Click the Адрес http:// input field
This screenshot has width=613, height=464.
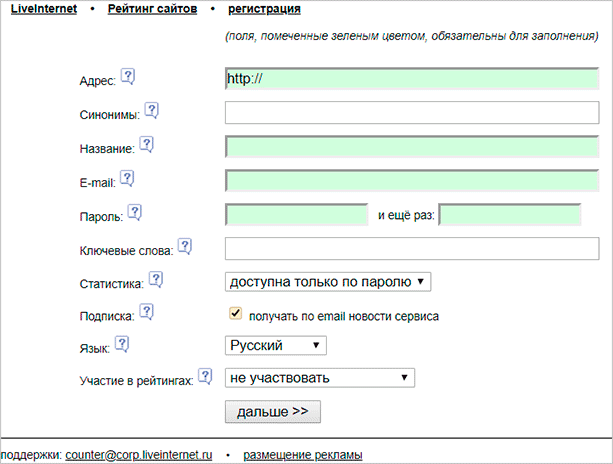coord(412,79)
